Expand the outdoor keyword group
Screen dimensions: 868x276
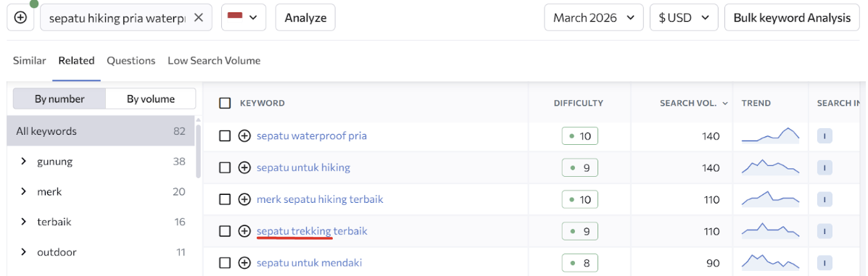click(24, 251)
